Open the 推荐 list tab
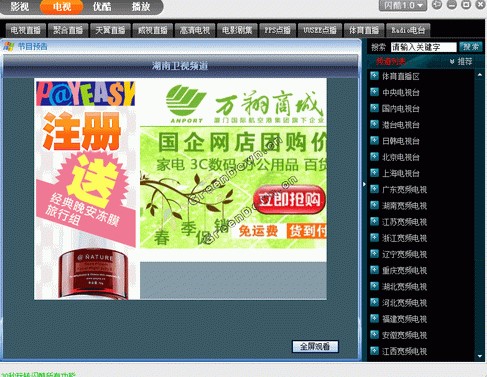 pos(465,61)
